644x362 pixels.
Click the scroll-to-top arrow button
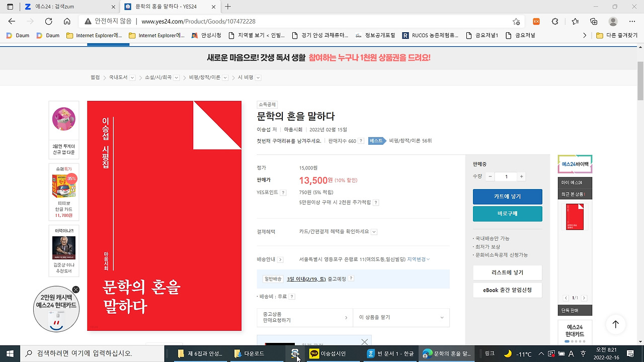[x=615, y=324]
